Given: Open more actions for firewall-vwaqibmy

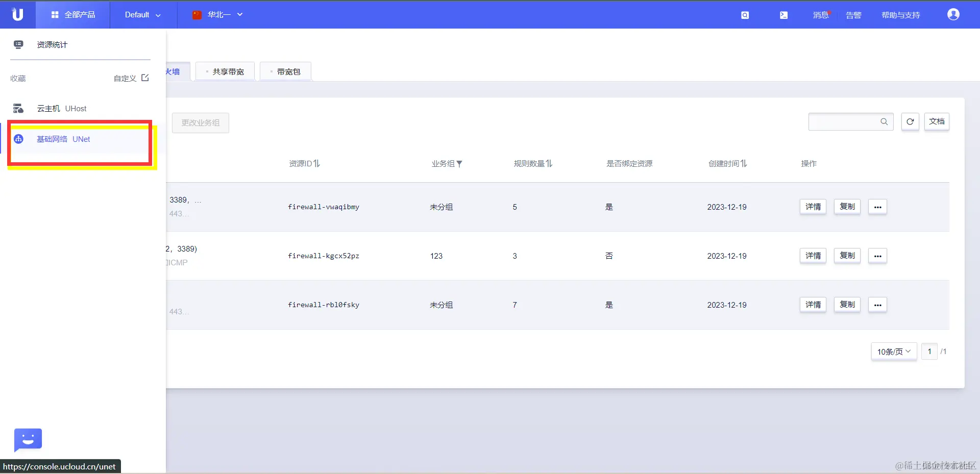Looking at the screenshot, I should tap(877, 207).
